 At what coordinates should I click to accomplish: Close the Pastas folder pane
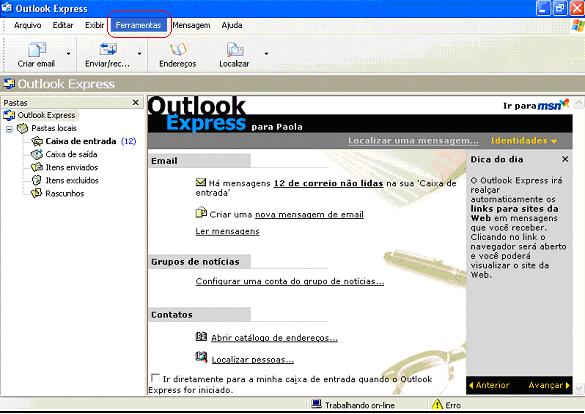click(x=135, y=102)
